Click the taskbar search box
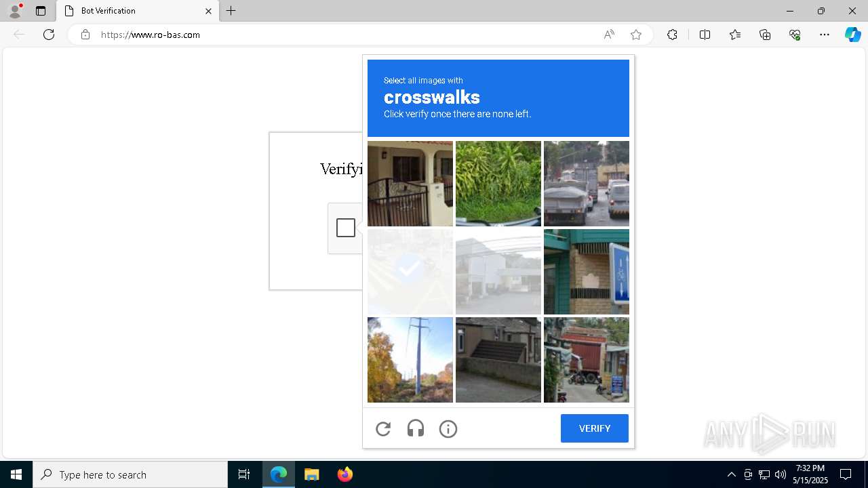This screenshot has height=488, width=868. 130,474
